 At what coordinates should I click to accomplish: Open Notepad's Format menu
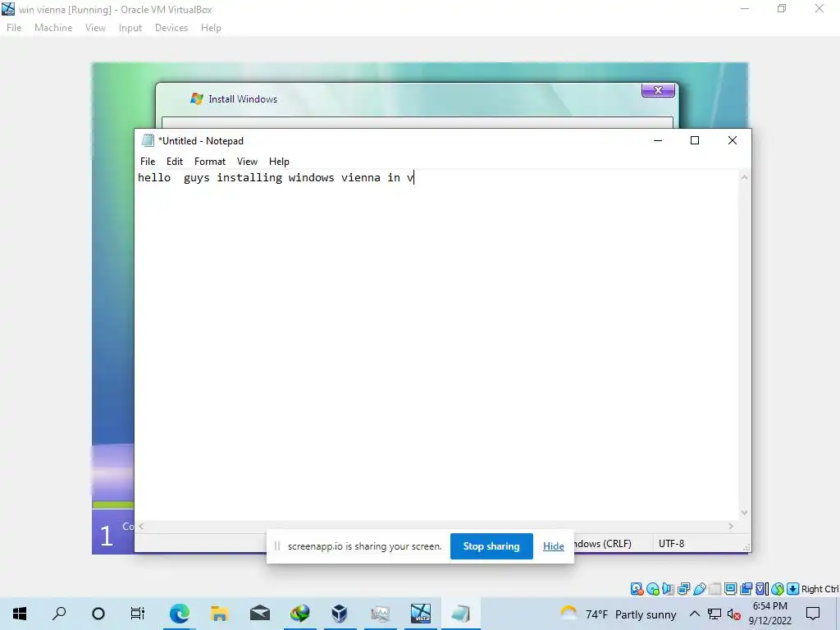click(210, 162)
